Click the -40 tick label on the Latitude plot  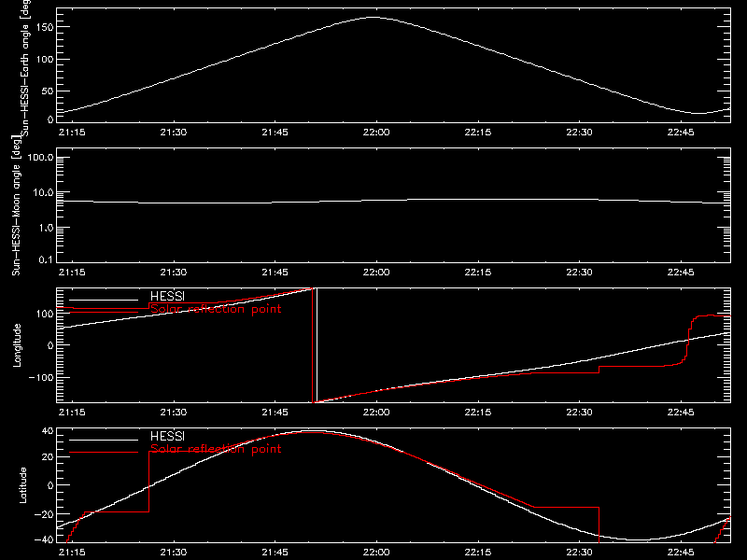[x=44, y=539]
